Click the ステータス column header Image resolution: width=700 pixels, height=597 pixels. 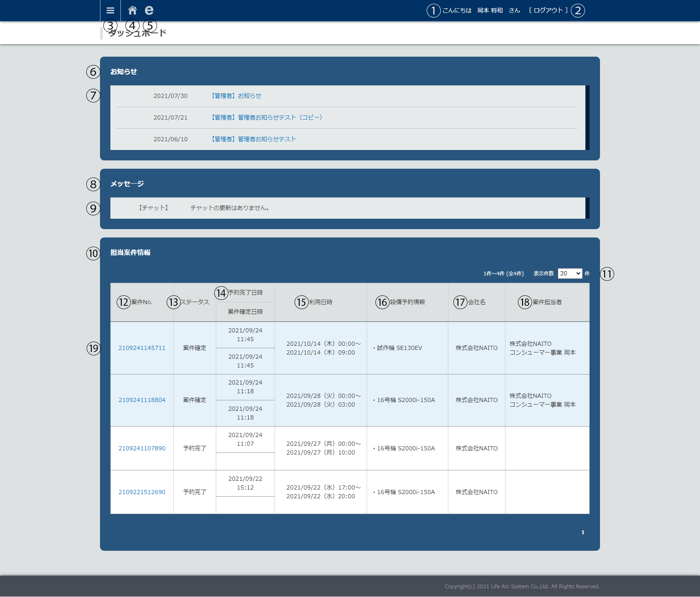195,302
